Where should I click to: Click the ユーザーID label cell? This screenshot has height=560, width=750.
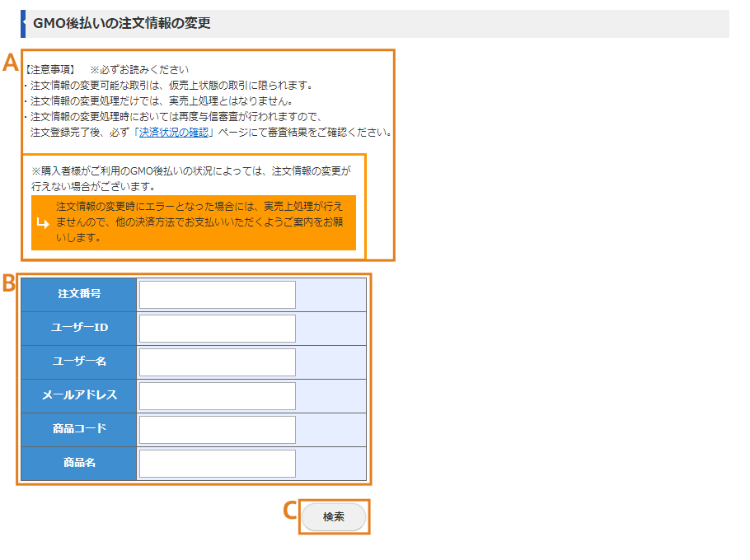click(79, 329)
